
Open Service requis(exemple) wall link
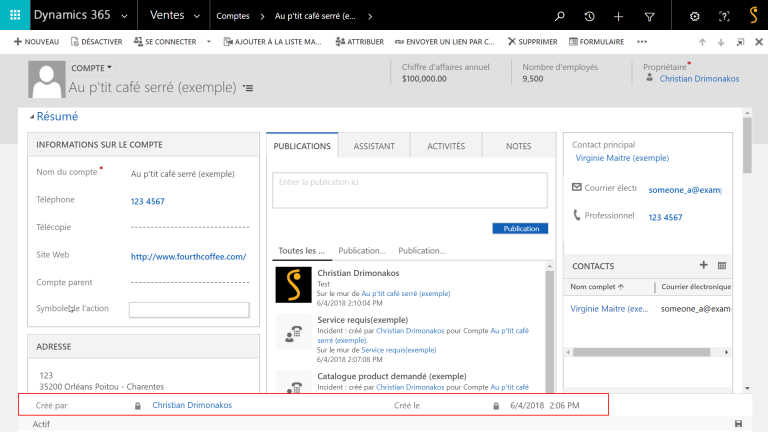coord(398,350)
